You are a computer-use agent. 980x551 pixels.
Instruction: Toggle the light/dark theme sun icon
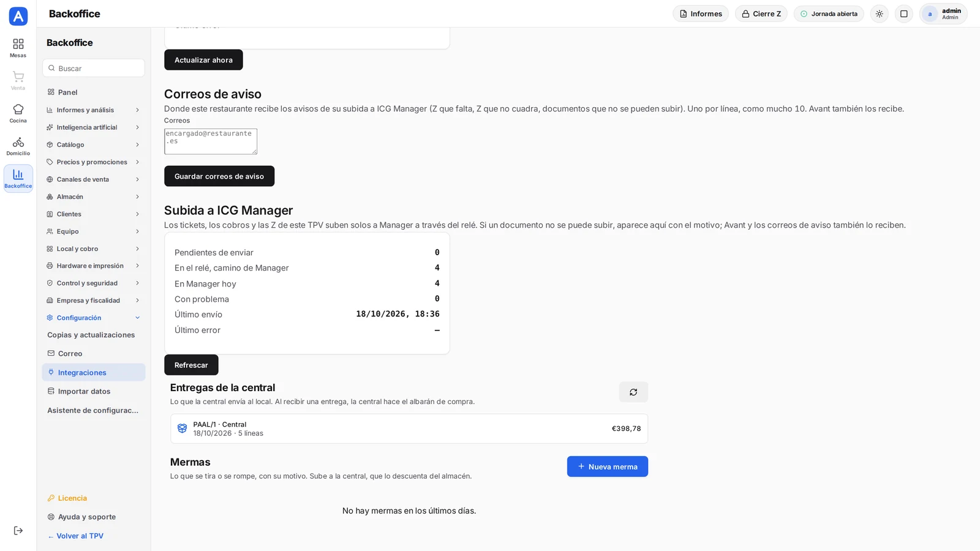pyautogui.click(x=880, y=13)
